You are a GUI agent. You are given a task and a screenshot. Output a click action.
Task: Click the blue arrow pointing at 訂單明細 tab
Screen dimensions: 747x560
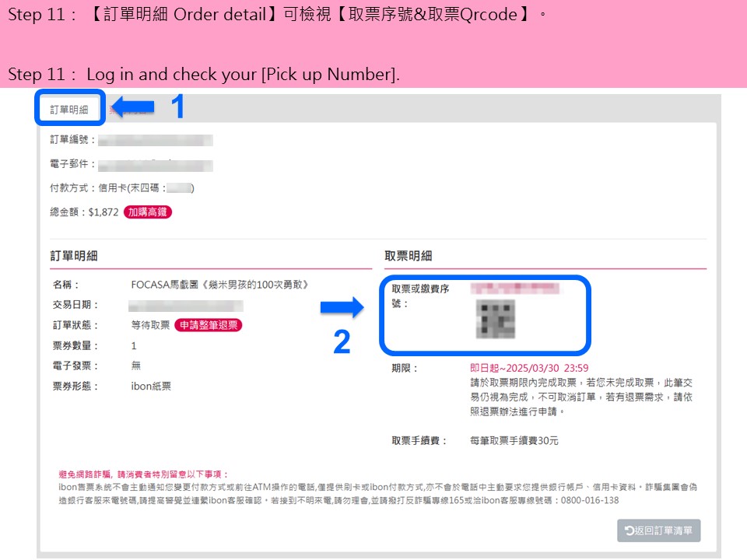click(133, 107)
